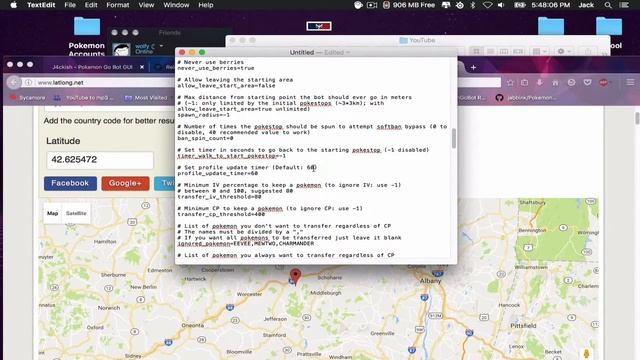The height and width of the screenshot is (360, 640).
Task: Open the Apple menu
Action: pos(13,5)
